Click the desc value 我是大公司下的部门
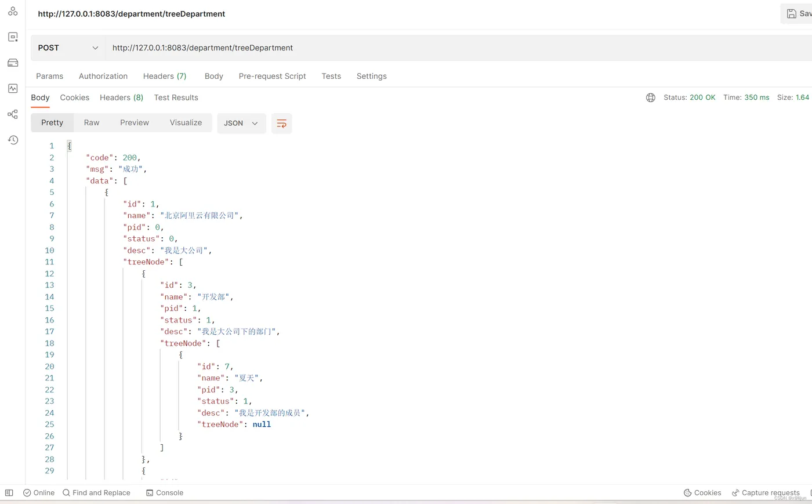812x504 pixels. point(237,332)
